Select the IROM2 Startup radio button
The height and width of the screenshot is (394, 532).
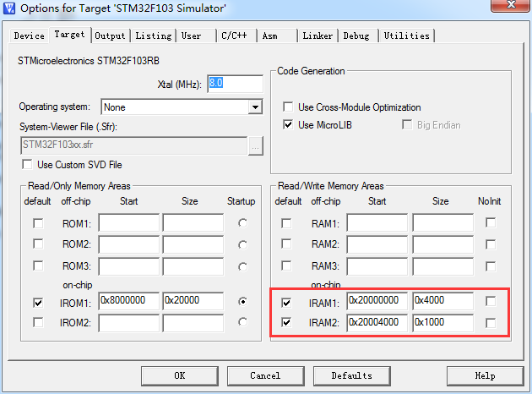(x=242, y=321)
